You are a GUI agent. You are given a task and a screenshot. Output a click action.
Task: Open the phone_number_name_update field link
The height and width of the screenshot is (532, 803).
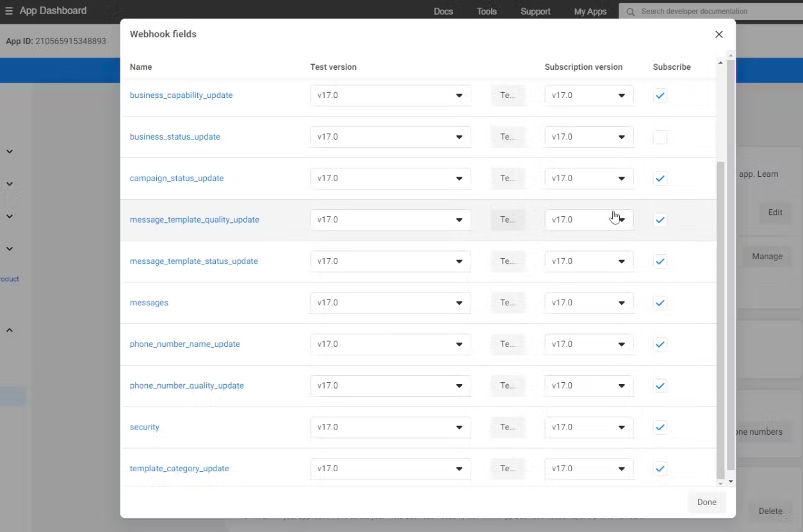point(185,344)
